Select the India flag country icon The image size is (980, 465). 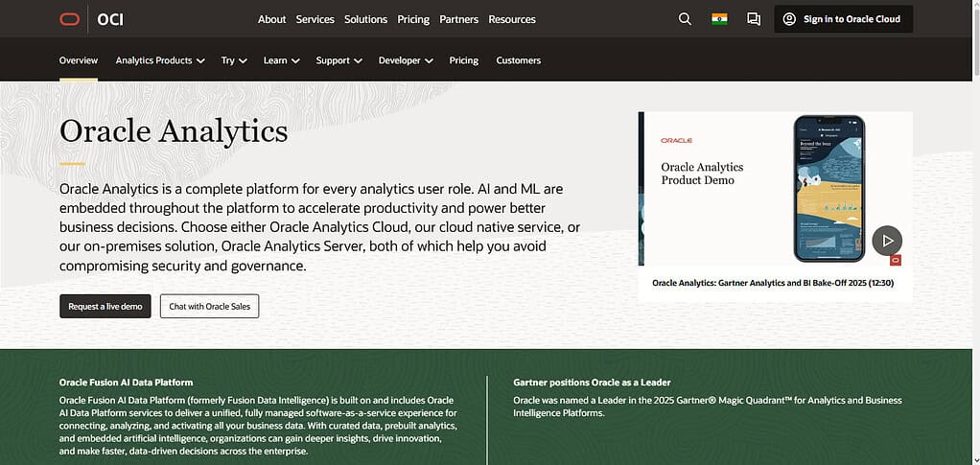(719, 19)
